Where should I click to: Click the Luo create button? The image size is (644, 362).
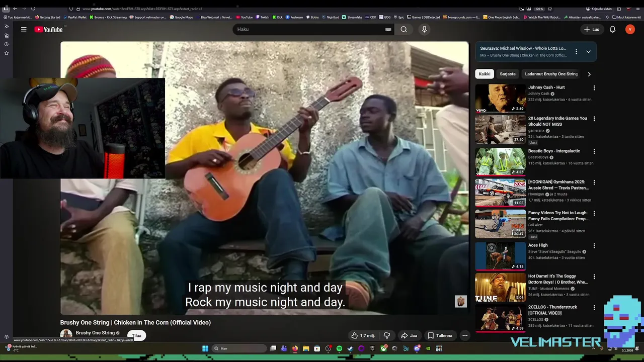click(x=591, y=29)
